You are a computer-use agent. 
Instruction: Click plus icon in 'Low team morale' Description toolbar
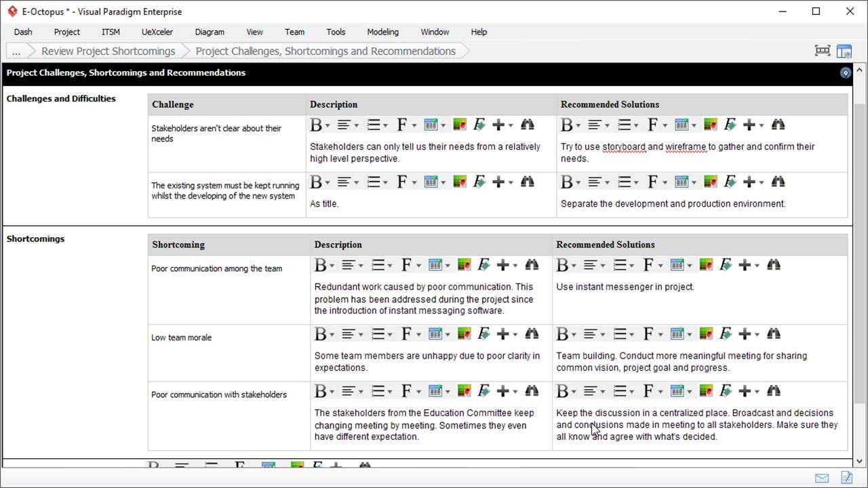pyautogui.click(x=502, y=334)
